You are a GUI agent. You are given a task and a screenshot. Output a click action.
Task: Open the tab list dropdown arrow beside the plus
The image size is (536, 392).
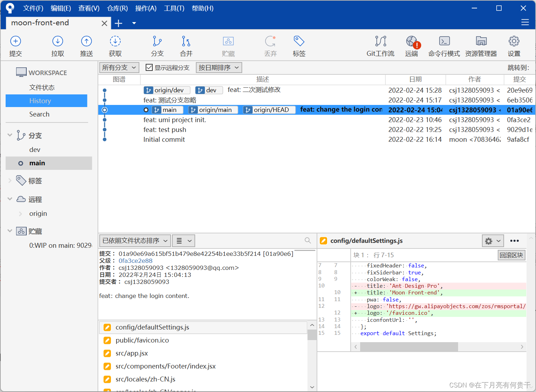(134, 23)
